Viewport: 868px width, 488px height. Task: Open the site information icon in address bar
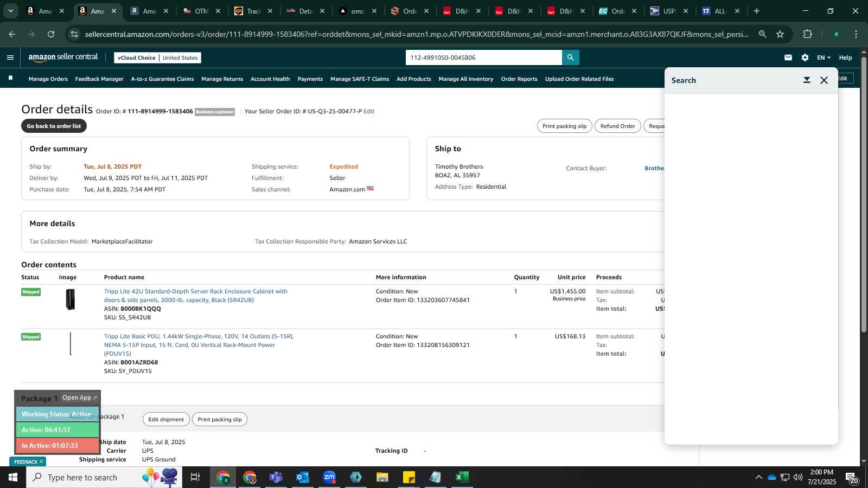point(74,34)
